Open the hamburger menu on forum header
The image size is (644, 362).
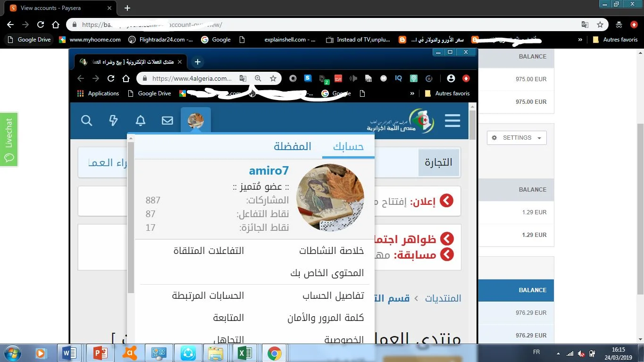tap(452, 121)
